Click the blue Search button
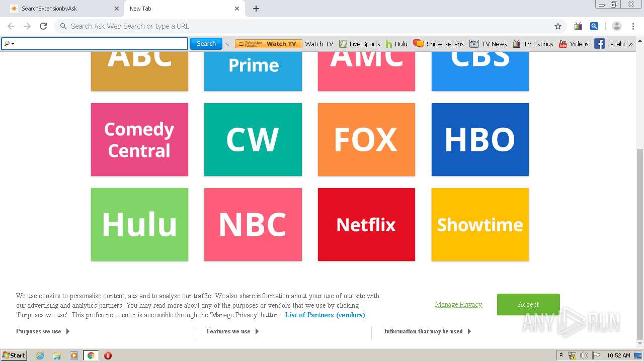The height and width of the screenshot is (362, 644). coord(206,44)
